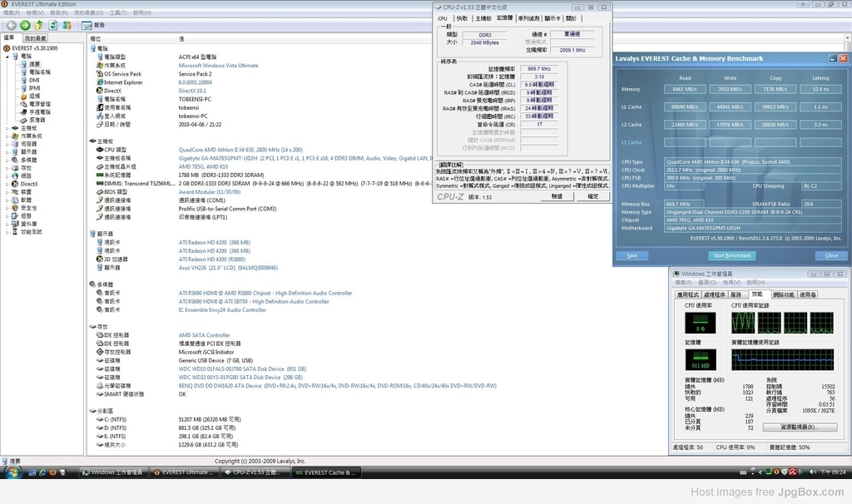The height and width of the screenshot is (504, 852).
Task: Click the 存放 storage tree icon
Action: pos(15,168)
